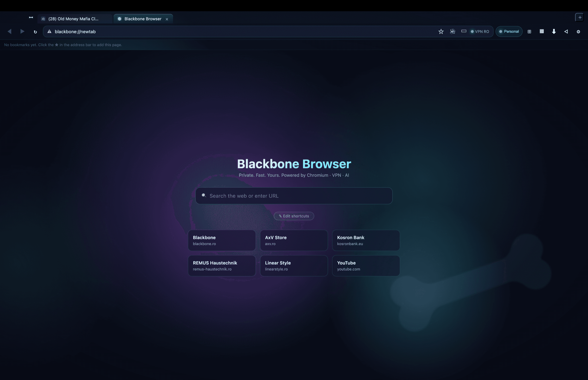
Task: Click the magnifier icon in search box
Action: click(204, 196)
